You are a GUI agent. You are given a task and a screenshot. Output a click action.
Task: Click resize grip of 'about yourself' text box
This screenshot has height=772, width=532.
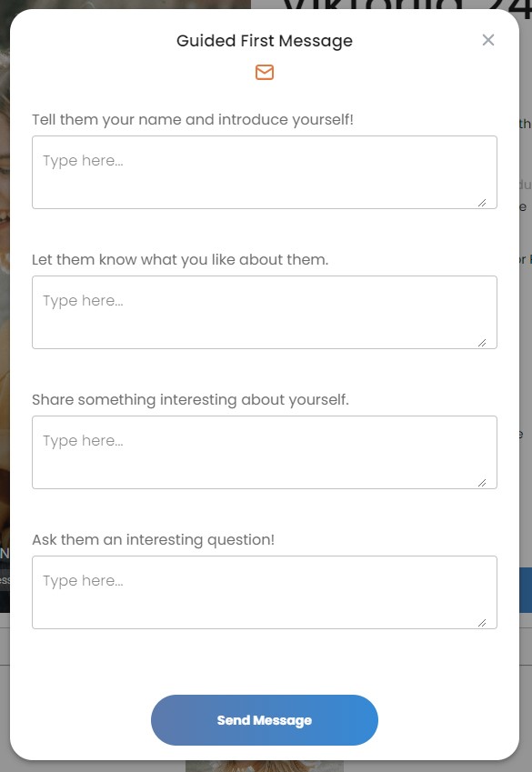[x=482, y=483]
